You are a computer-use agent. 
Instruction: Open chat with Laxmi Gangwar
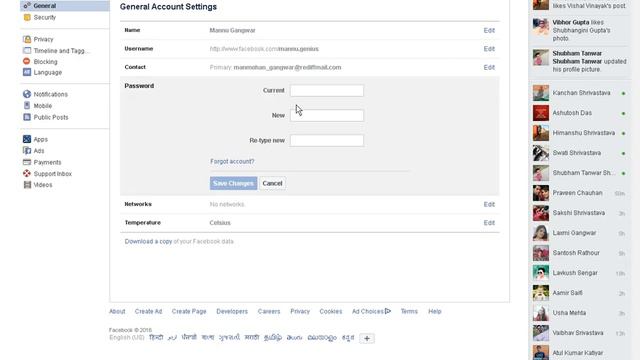point(579,233)
